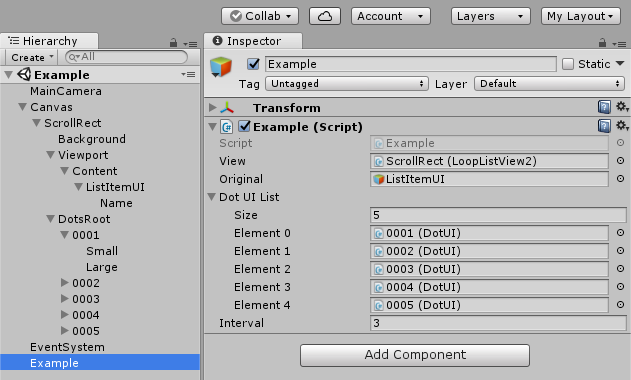This screenshot has width=631, height=380.
Task: Click object picker circle for View field
Action: [621, 161]
